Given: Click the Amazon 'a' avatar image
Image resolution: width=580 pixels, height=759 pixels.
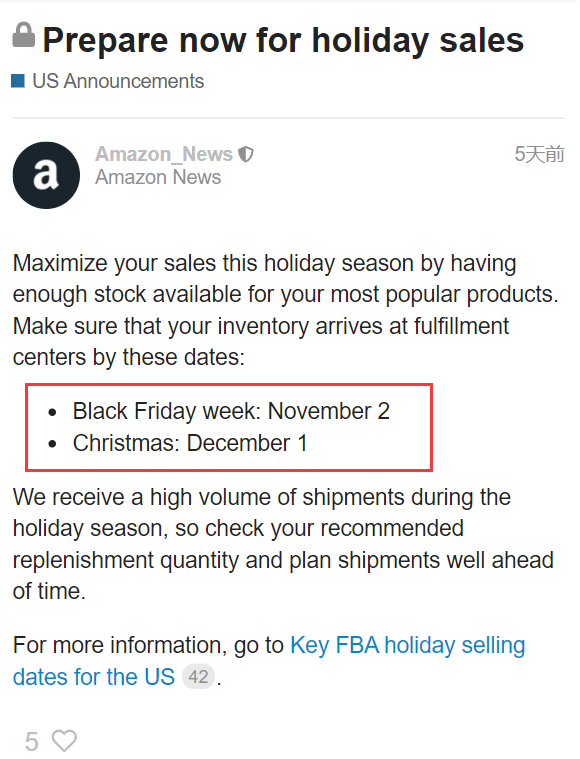Looking at the screenshot, I should [x=46, y=175].
